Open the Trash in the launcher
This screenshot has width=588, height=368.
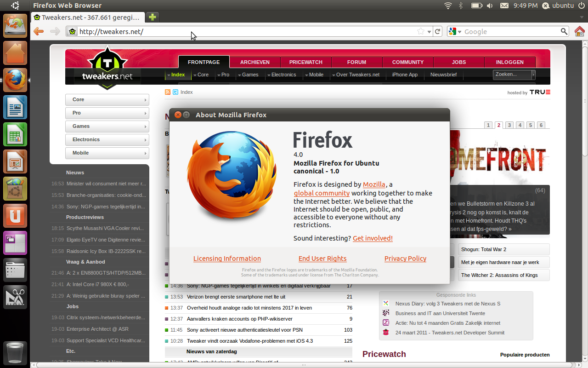coord(15,352)
